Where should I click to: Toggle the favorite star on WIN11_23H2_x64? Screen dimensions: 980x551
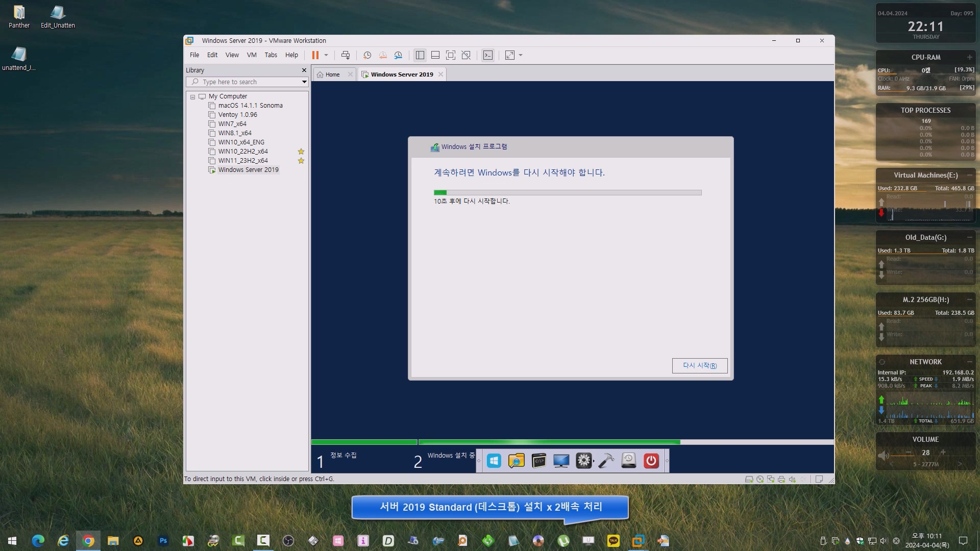301,161
